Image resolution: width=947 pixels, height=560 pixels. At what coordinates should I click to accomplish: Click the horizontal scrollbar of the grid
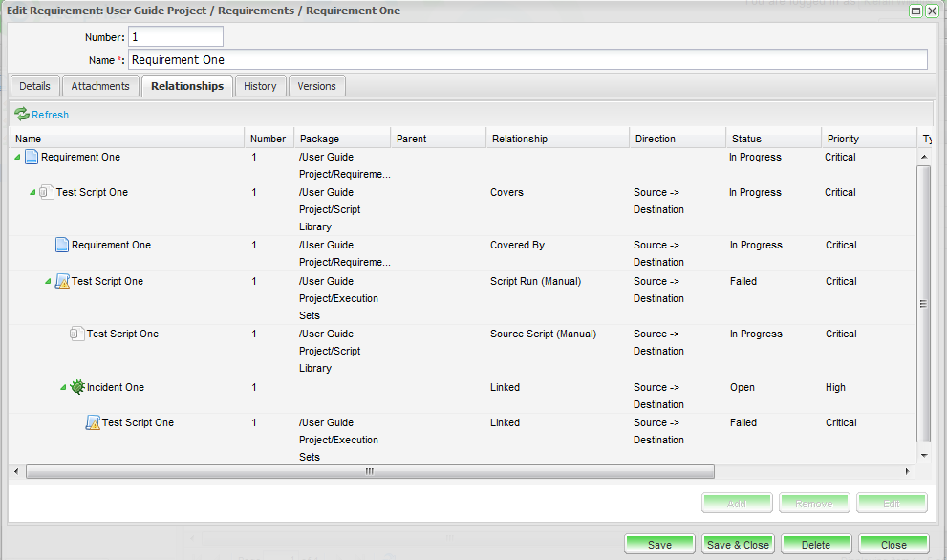tap(370, 472)
